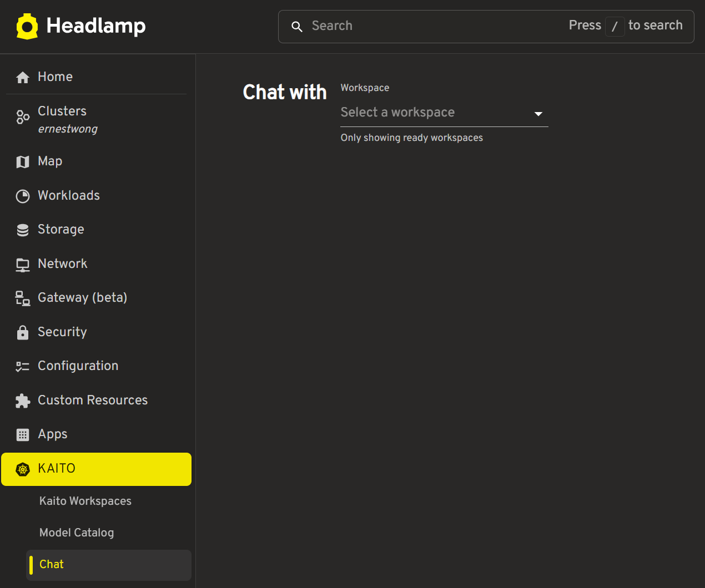Click the ernestwong cluster name

68,129
